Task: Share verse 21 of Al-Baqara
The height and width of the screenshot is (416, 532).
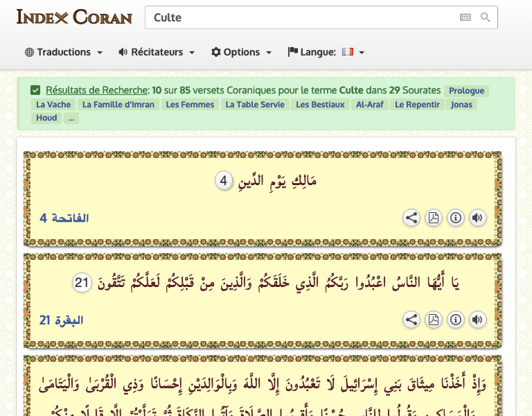Action: [x=411, y=320]
